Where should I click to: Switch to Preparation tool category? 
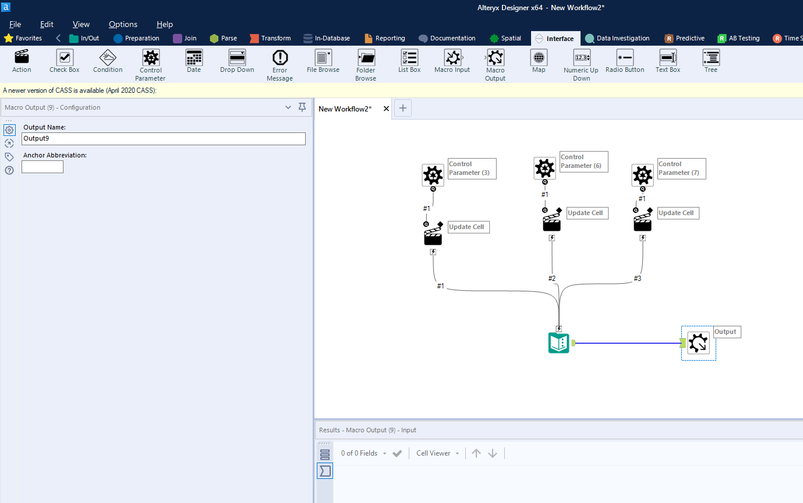click(x=136, y=38)
